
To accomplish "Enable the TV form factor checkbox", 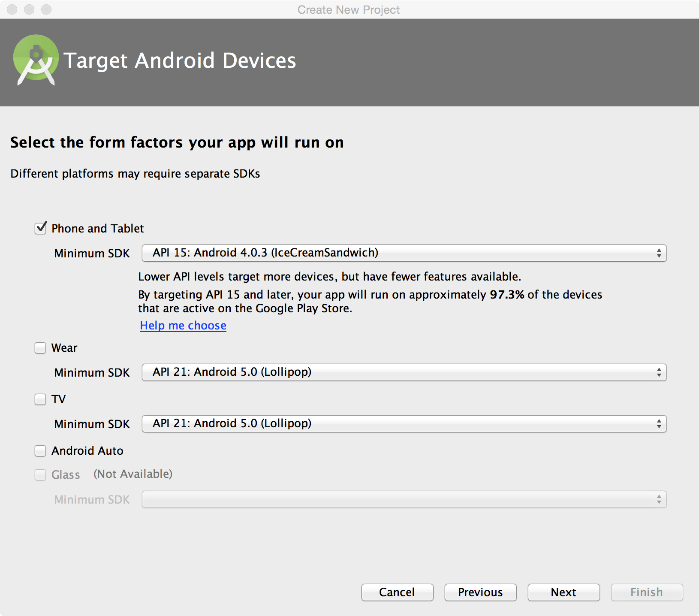I will 40,399.
